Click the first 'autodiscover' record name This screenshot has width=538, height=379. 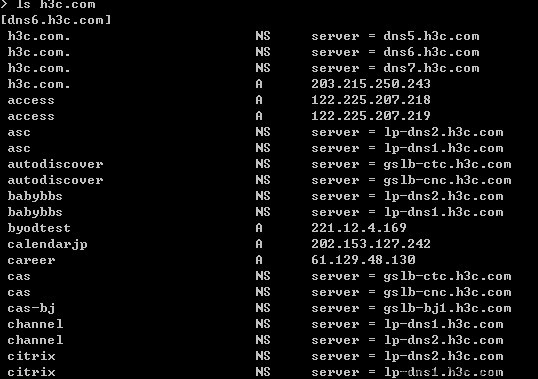point(55,164)
